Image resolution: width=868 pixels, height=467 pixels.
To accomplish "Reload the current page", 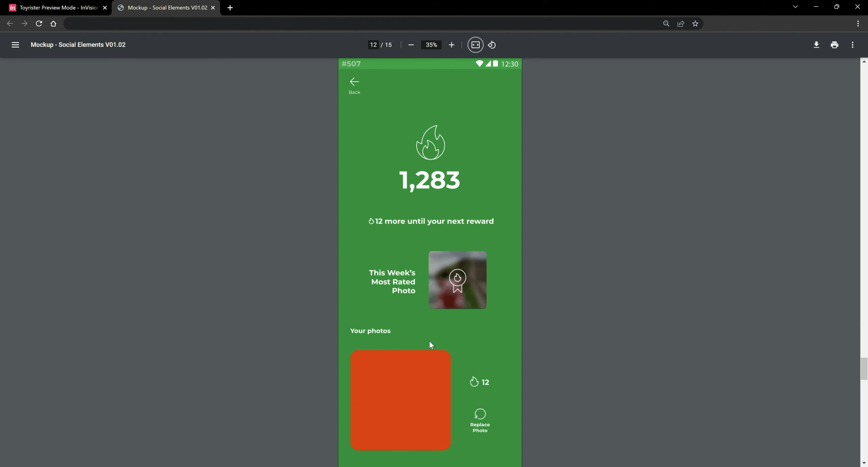I will coord(39,23).
